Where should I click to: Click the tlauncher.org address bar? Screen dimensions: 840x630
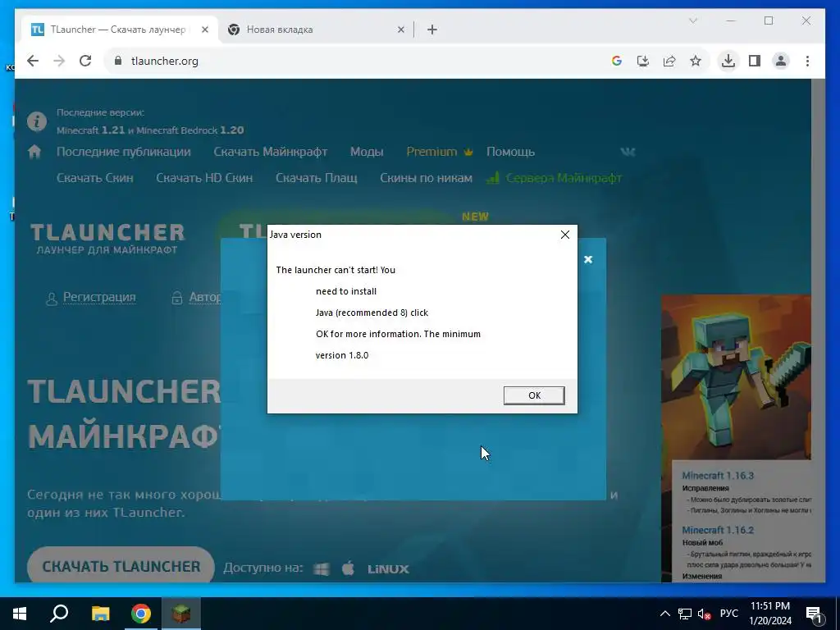coord(354,61)
